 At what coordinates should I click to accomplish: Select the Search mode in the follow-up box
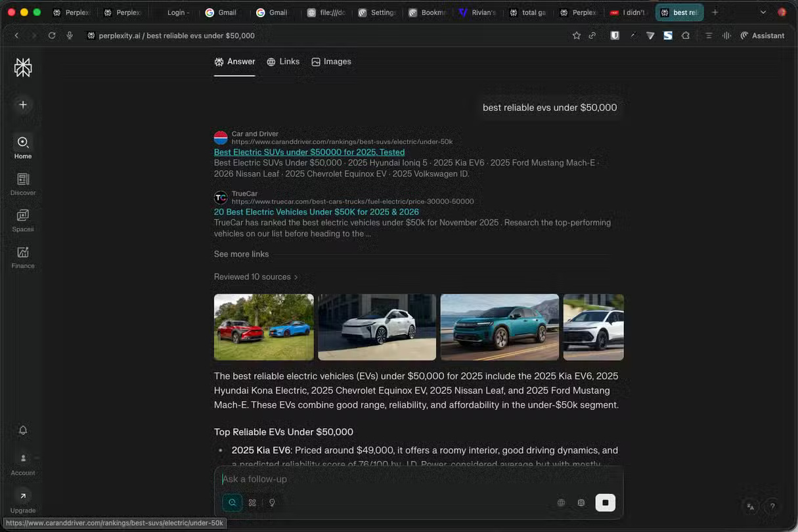[233, 502]
